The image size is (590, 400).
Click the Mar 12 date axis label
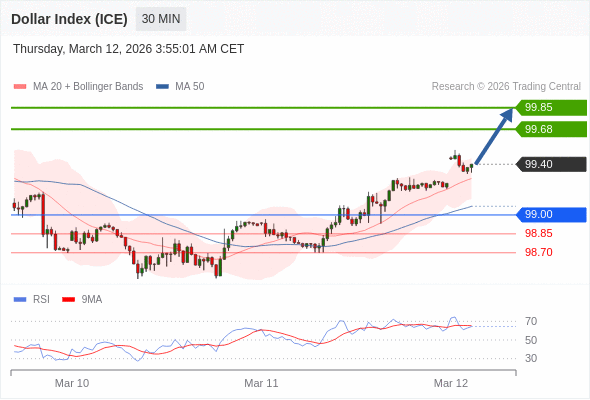pos(451,383)
